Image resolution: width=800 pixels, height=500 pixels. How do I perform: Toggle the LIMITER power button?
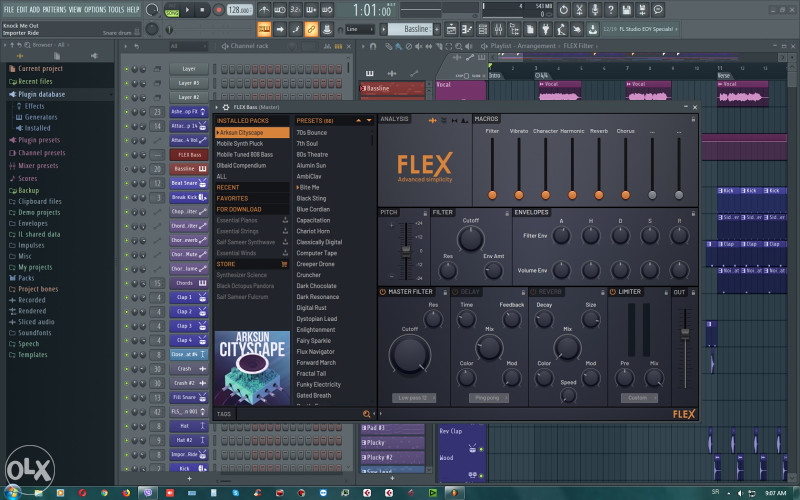(613, 292)
